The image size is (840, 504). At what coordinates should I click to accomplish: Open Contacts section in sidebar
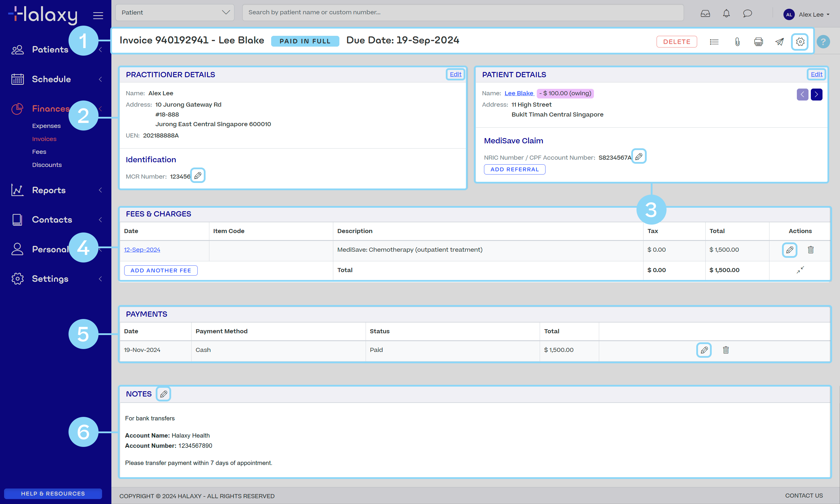(52, 220)
